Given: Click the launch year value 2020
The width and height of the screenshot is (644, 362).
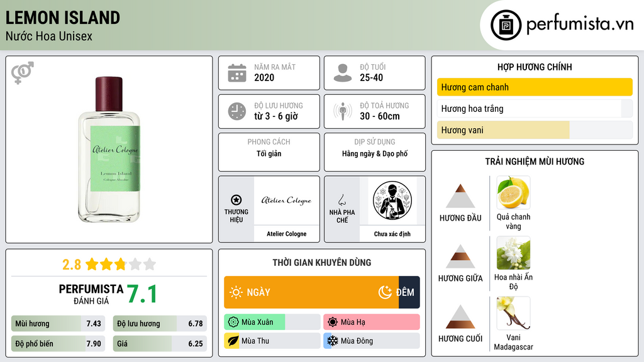Looking at the screenshot, I should tap(264, 77).
